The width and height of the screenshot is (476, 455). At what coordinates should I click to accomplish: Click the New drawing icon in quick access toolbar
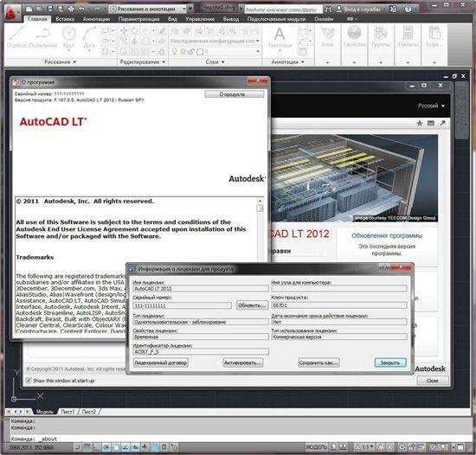(x=29, y=9)
